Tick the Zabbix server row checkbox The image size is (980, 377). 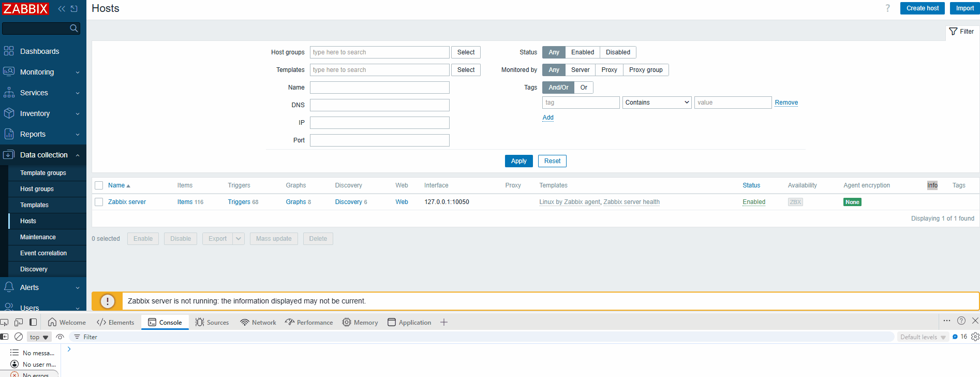[99, 202]
